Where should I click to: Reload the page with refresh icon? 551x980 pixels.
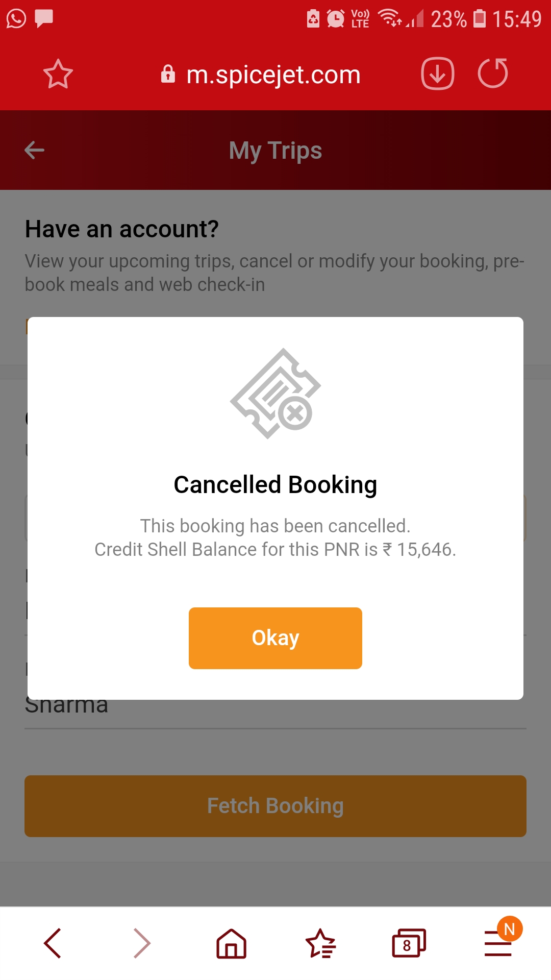pos(493,73)
